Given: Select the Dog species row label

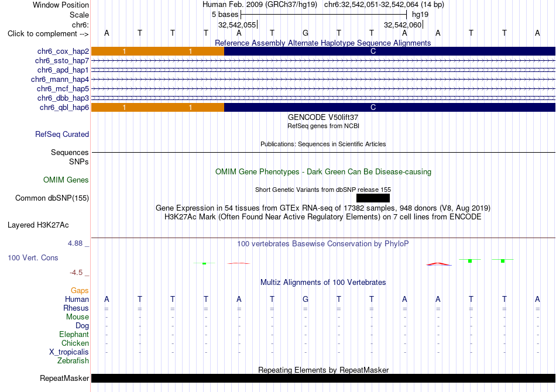Looking at the screenshot, I should pos(82,325).
